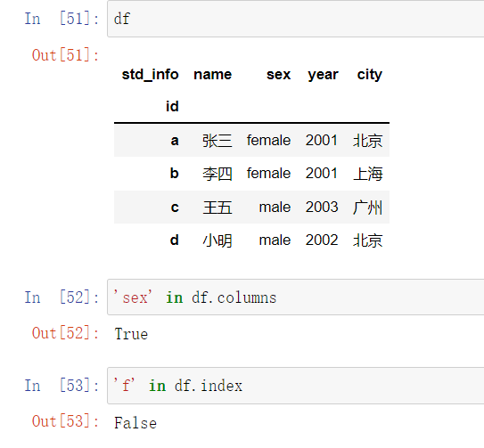
Task: Click the name cell 王五
Action: [x=217, y=207]
